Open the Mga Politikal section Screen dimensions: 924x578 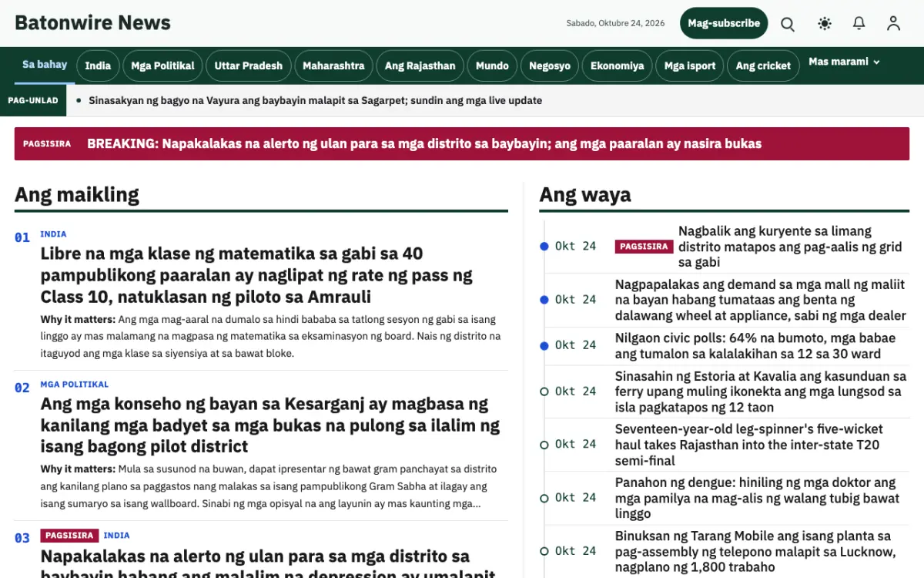[162, 66]
